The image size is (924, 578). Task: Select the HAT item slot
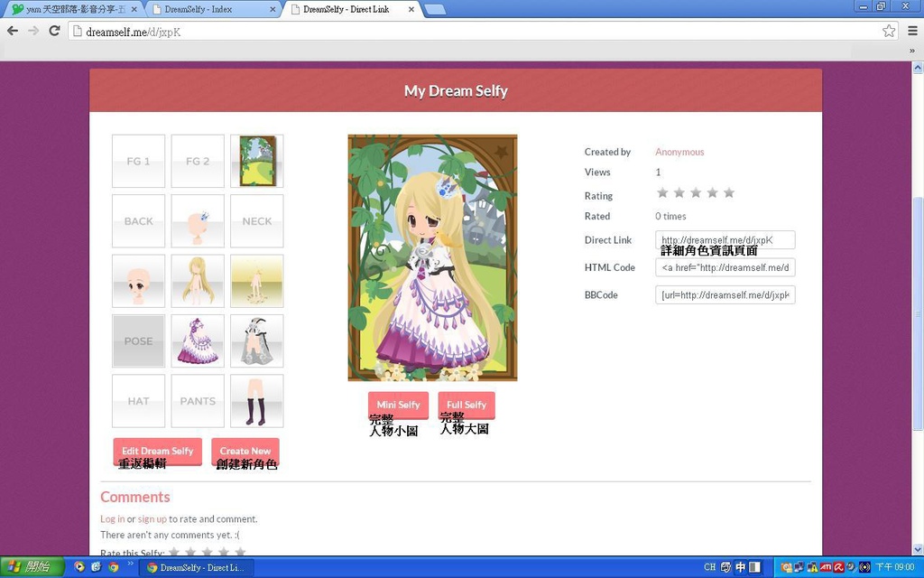coord(138,401)
